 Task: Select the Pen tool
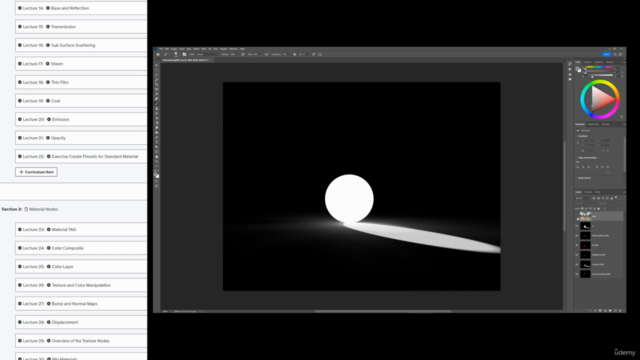tap(157, 137)
